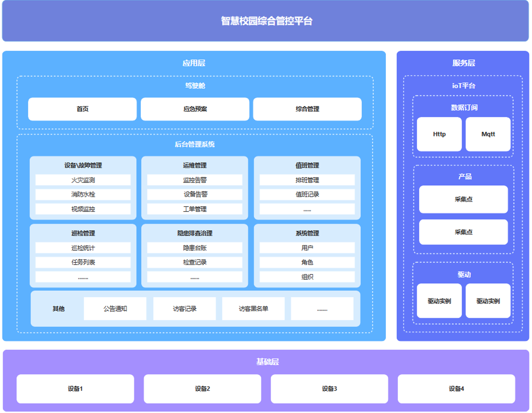This screenshot has width=532, height=413.
Task: Open 监控告警 under 运维管理
Action: pos(195,180)
